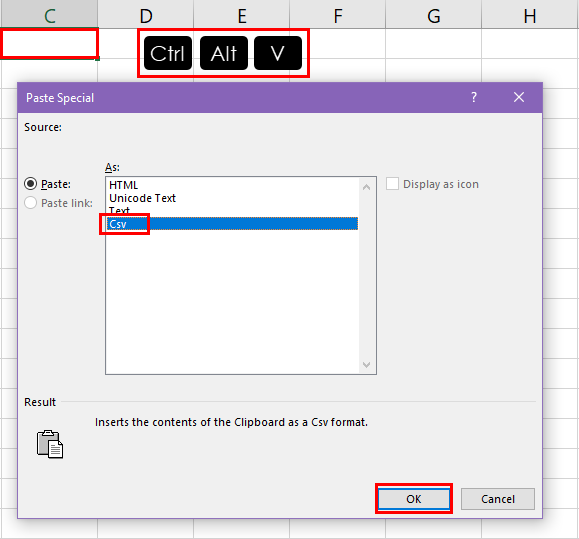Viewport: 579px width, 539px height.
Task: Cancel the Paste Special dialog
Action: 497,499
